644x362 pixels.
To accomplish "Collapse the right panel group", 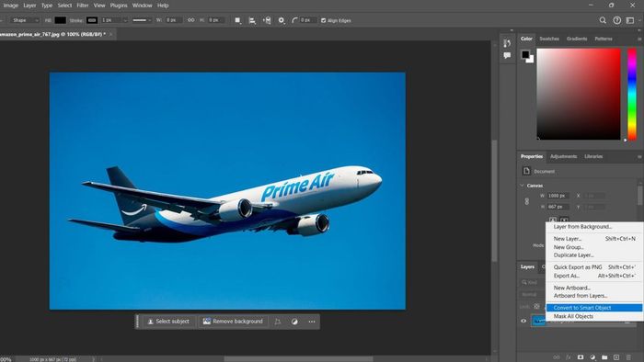I will [639, 30].
